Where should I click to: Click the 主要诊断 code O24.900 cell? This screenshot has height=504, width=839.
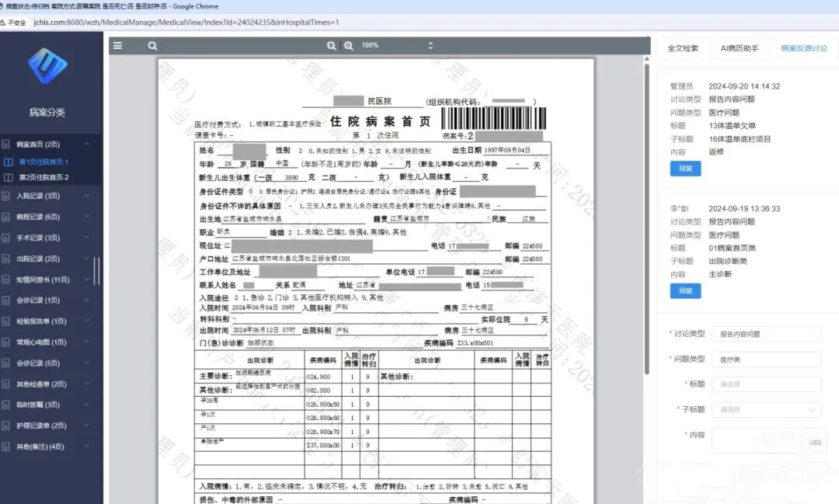click(322, 377)
